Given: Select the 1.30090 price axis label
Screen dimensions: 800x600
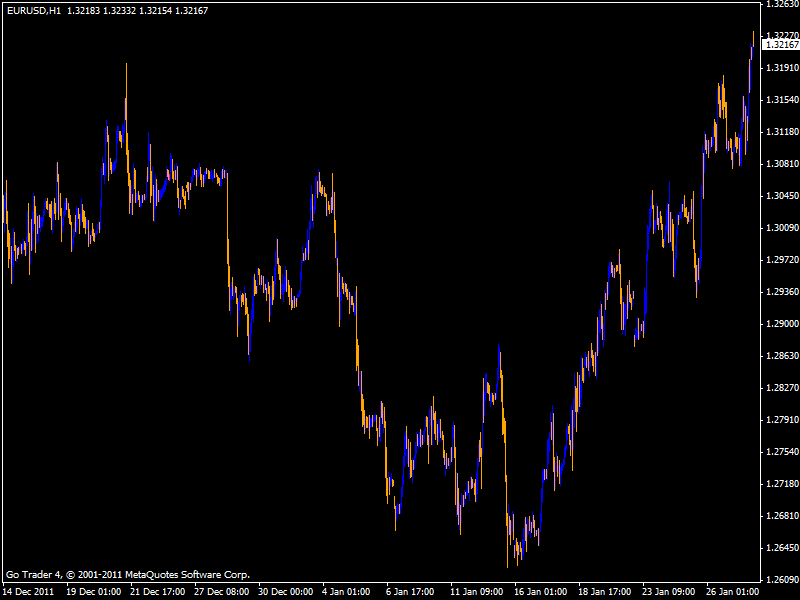Looking at the screenshot, I should (783, 228).
